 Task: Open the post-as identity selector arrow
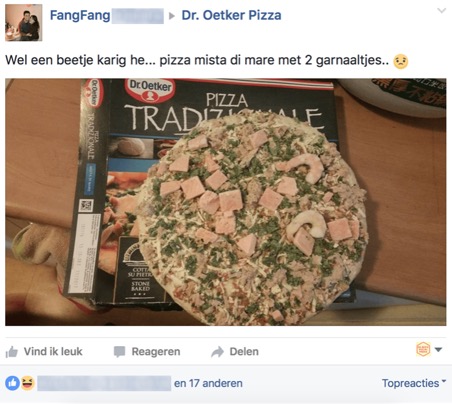(439, 350)
